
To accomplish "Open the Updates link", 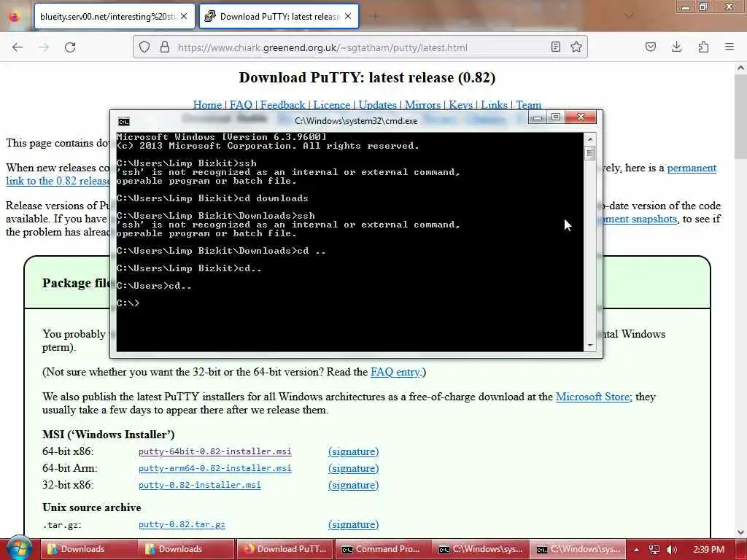I will [377, 105].
